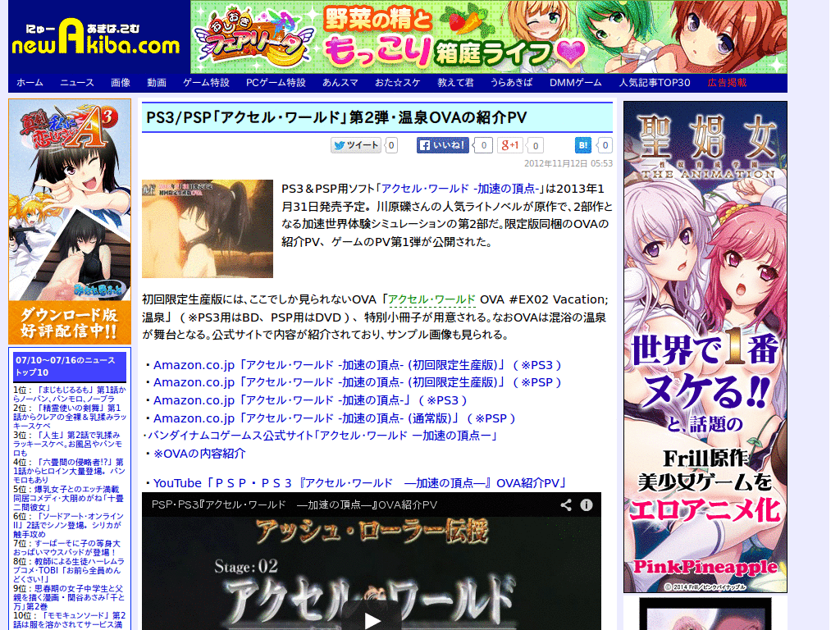Viewport: 840px width, 630px height.
Task: Go to 教えて君 in the navigation bar
Action: tap(455, 83)
